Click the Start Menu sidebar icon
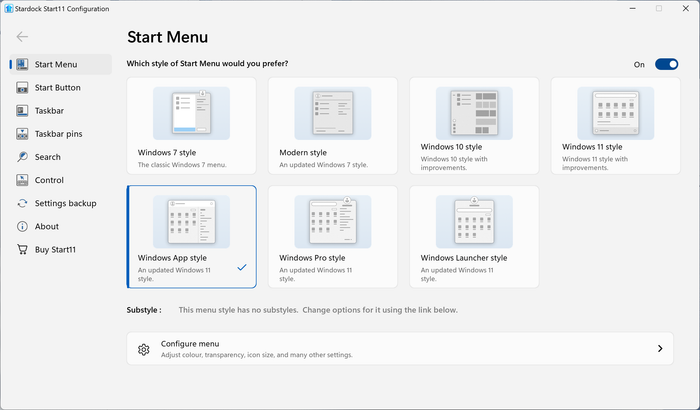Screen dimensions: 700x410 [22, 64]
